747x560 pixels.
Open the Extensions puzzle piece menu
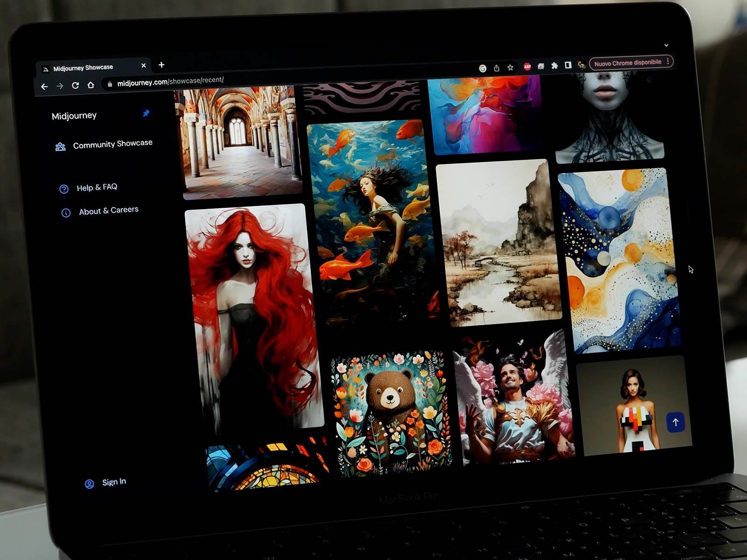[x=554, y=66]
